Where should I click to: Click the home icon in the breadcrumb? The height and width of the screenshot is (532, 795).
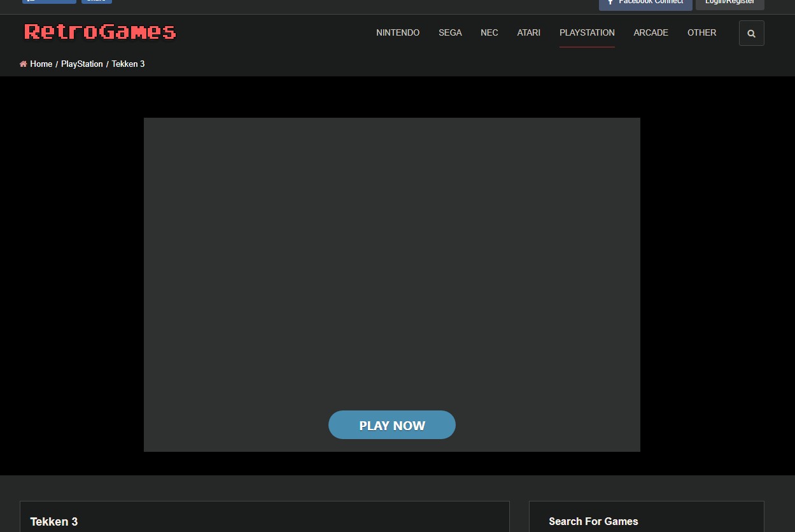[x=24, y=64]
